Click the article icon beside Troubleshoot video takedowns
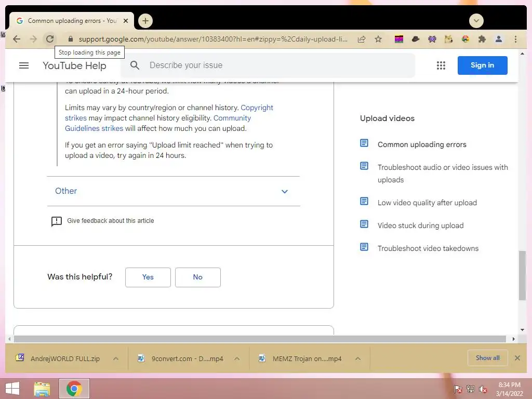Viewport: 532px width, 399px height. (x=364, y=247)
